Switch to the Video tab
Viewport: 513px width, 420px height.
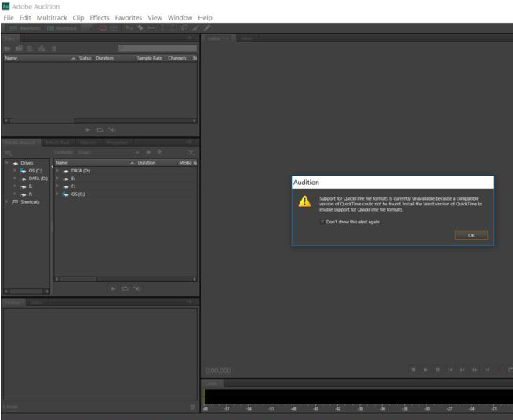[x=36, y=302]
